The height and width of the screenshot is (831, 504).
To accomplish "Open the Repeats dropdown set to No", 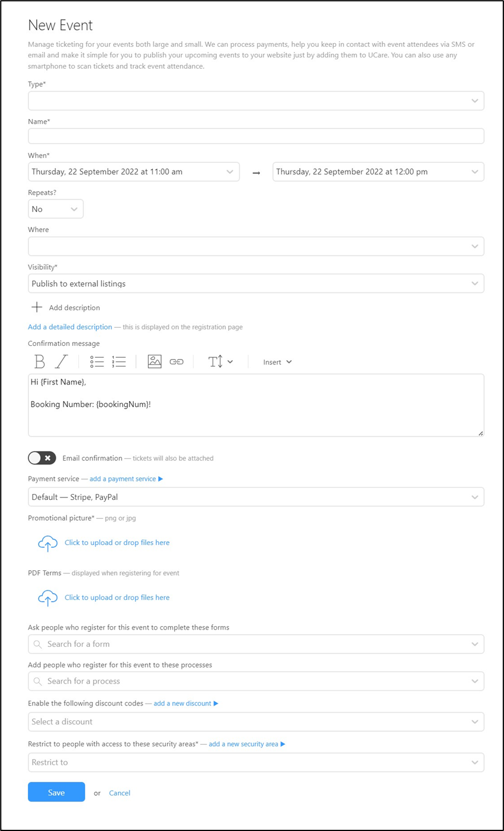I will [55, 209].
